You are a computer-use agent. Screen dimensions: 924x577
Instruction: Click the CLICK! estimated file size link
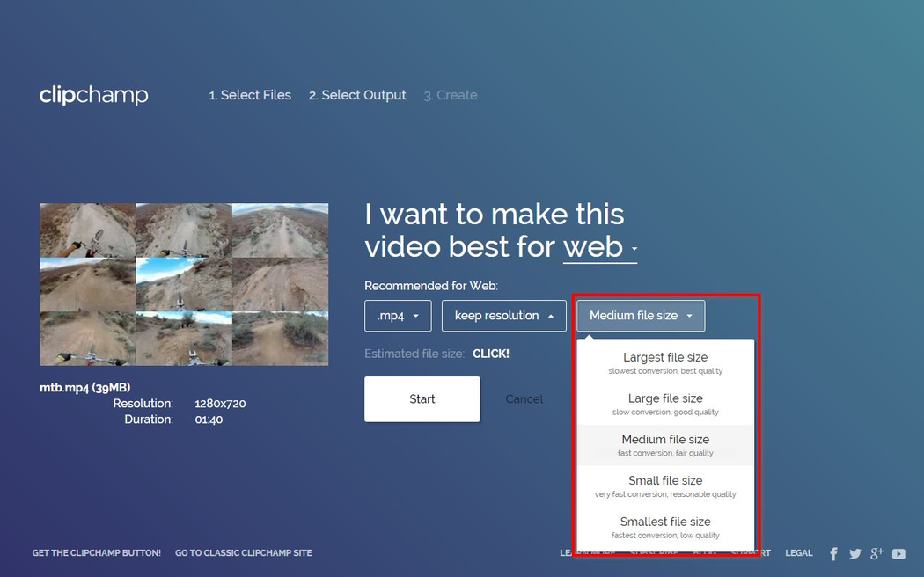pyautogui.click(x=491, y=354)
